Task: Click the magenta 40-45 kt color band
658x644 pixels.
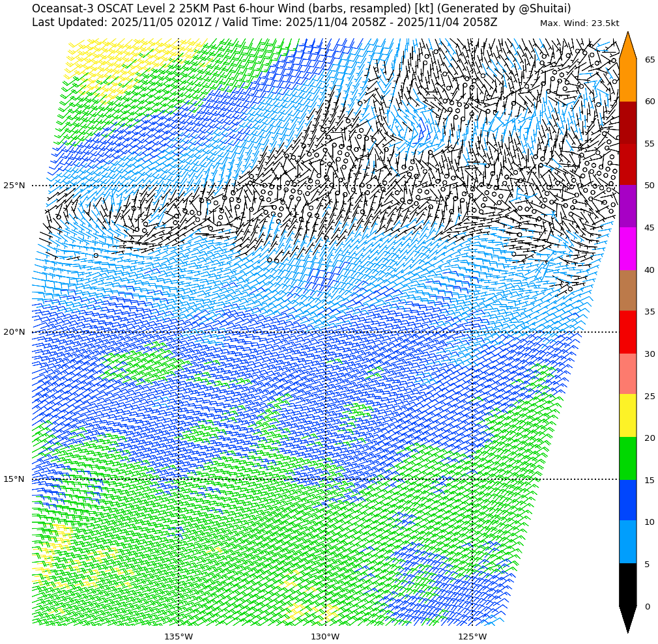Action: pos(627,249)
